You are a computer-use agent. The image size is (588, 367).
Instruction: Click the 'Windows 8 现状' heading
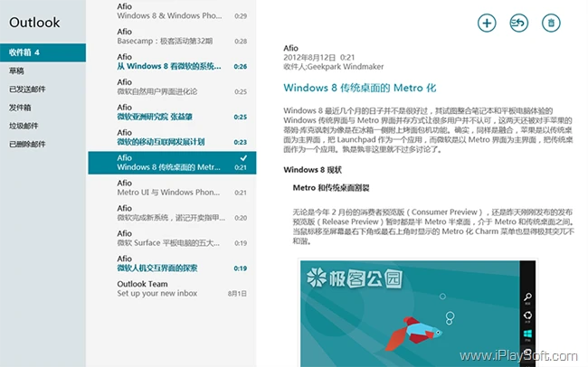[x=312, y=170]
